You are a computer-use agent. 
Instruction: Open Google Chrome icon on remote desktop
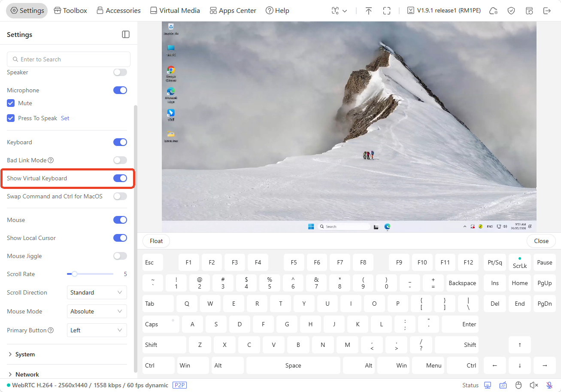coord(171,73)
